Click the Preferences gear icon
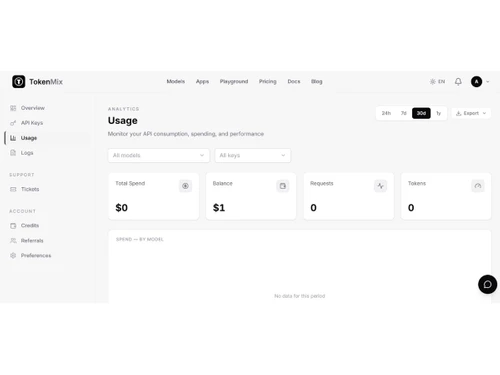This screenshot has height=375, width=500. pos(13,256)
